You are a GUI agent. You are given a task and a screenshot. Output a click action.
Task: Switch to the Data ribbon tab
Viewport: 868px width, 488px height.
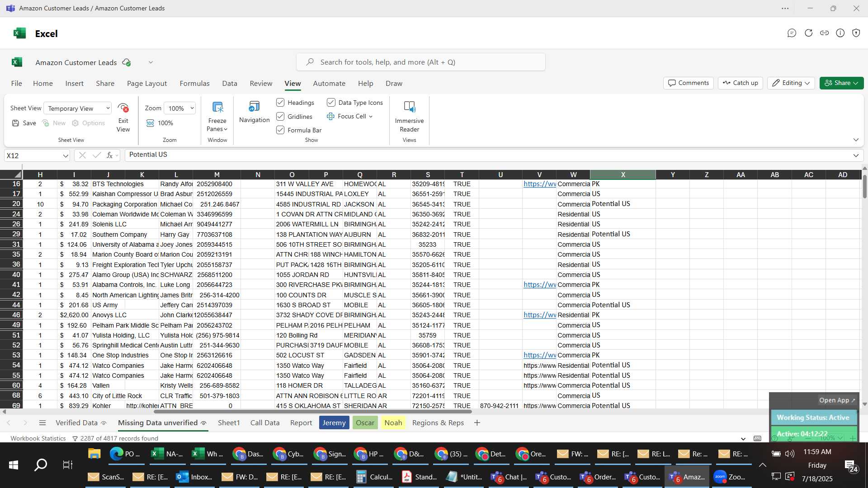[x=230, y=84]
